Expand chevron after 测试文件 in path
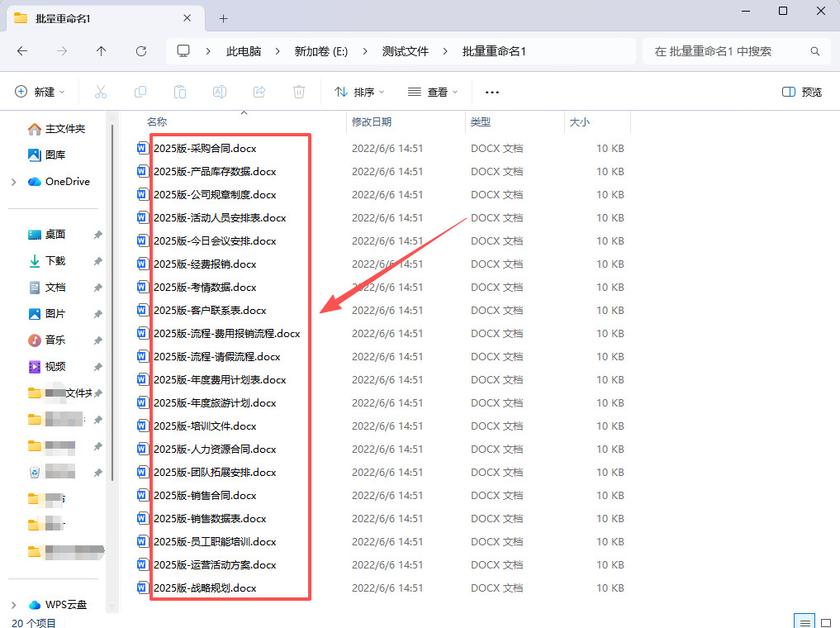 pyautogui.click(x=445, y=51)
